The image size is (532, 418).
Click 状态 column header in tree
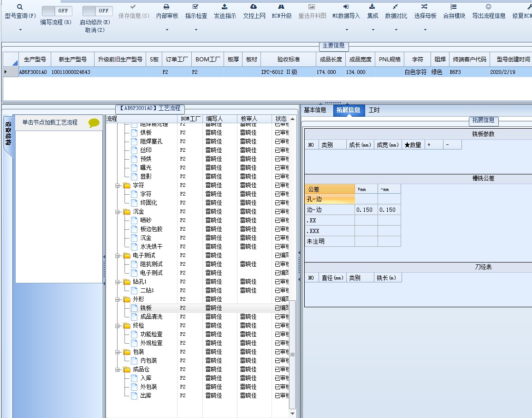point(281,119)
